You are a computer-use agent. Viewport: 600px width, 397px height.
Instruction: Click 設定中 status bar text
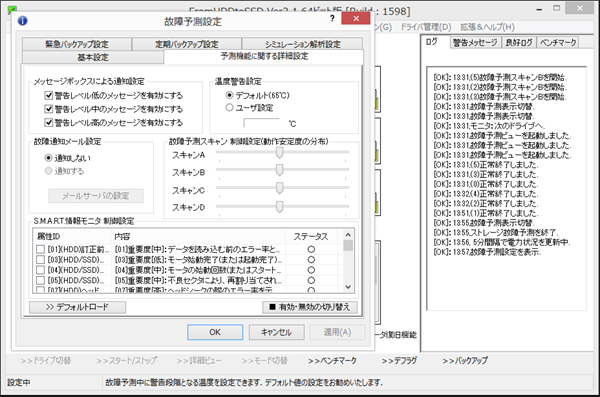click(x=19, y=382)
